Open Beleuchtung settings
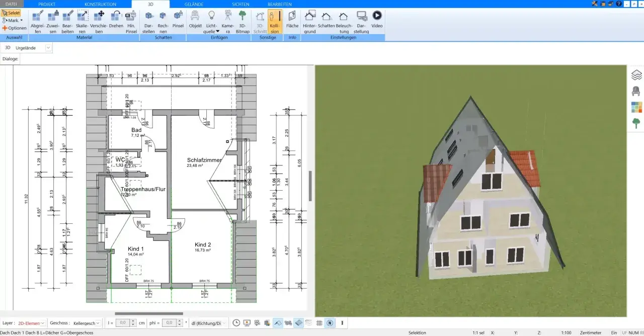This screenshot has height=336, width=644. point(344,21)
